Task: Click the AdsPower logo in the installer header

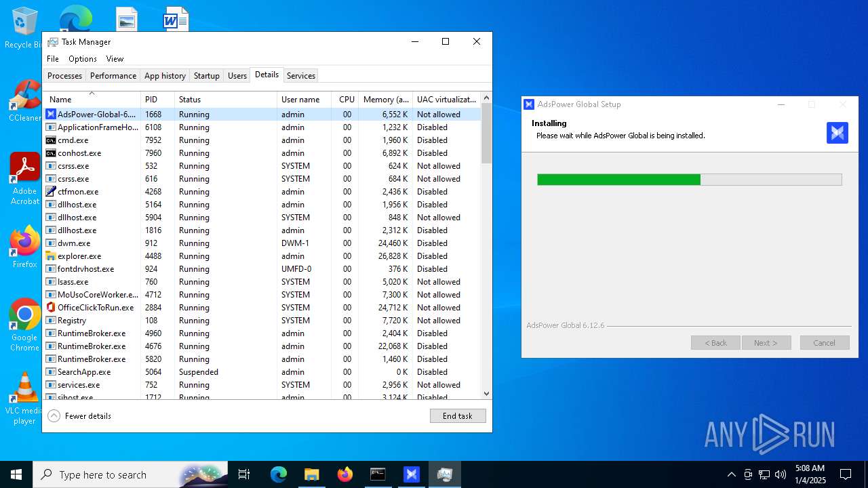Action: tap(837, 133)
